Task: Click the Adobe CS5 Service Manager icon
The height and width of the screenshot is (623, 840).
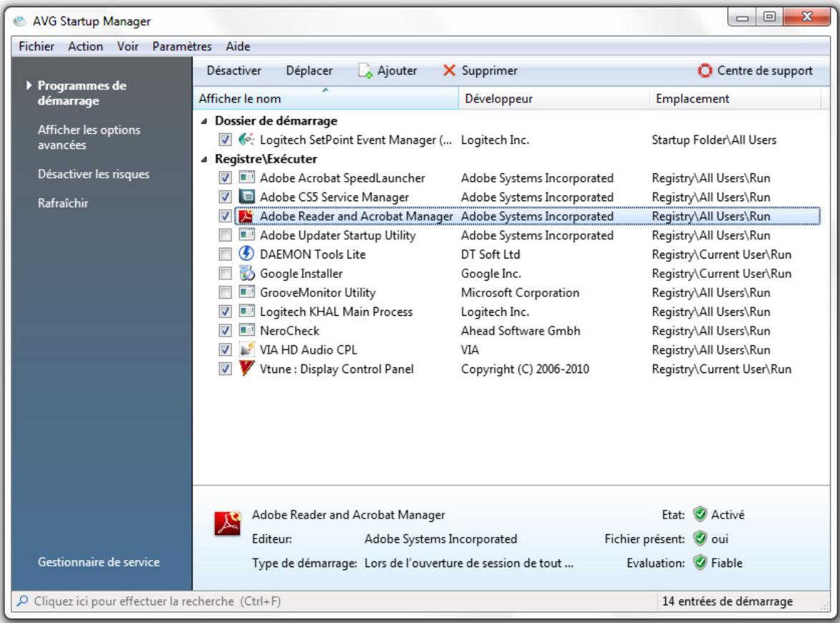Action: click(246, 197)
